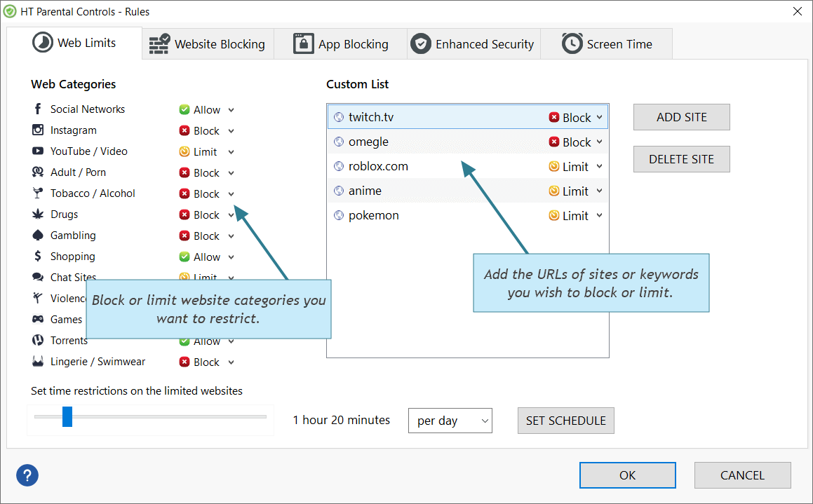Open help with the question mark icon
This screenshot has height=504, width=813.
(x=27, y=475)
